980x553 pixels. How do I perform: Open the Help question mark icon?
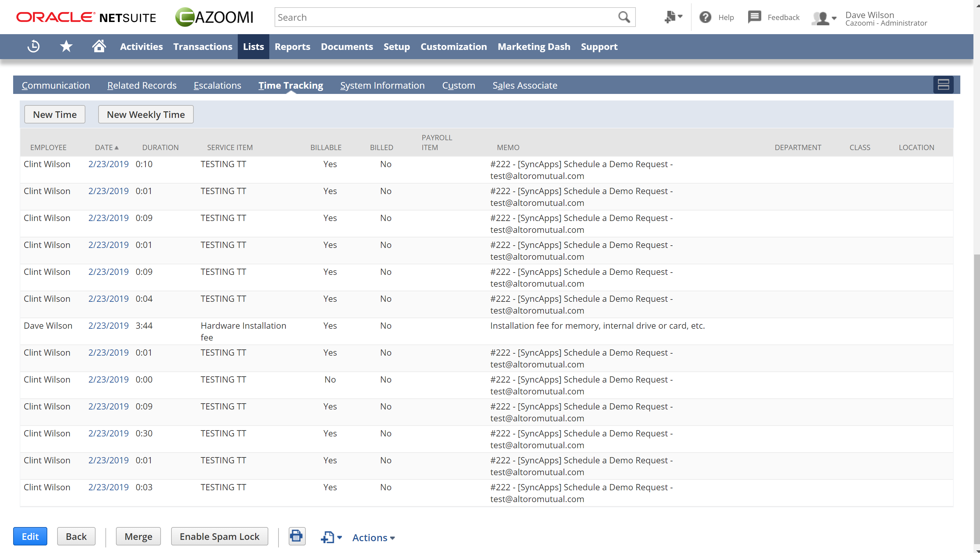(x=705, y=17)
